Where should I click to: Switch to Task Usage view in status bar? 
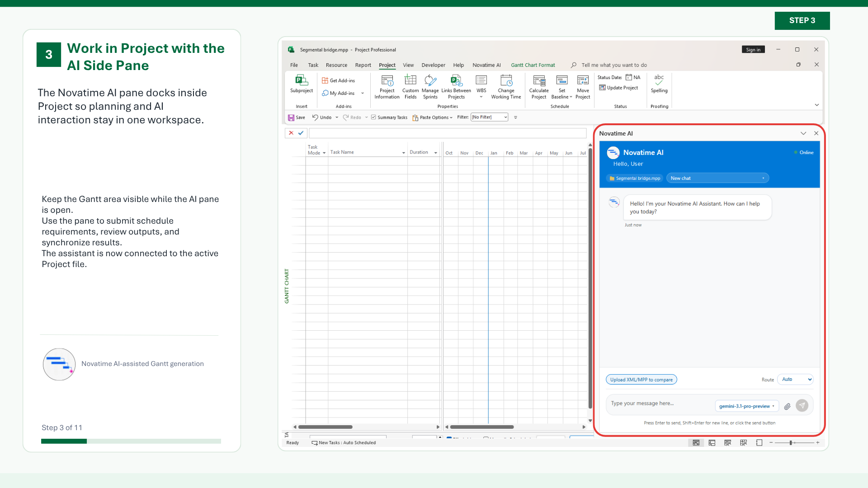(712, 443)
